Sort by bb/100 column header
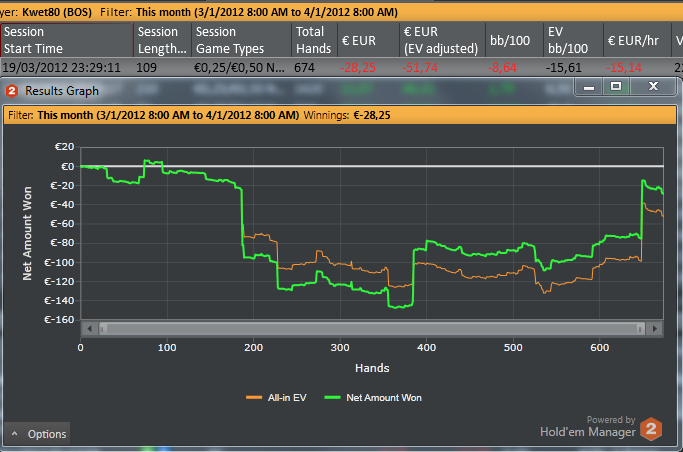 (x=514, y=40)
